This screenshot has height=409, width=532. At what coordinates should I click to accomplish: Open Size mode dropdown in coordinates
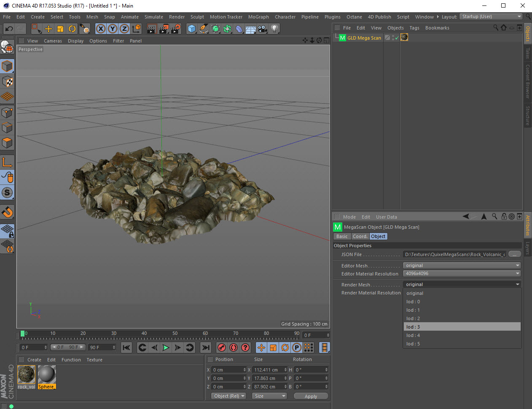269,396
